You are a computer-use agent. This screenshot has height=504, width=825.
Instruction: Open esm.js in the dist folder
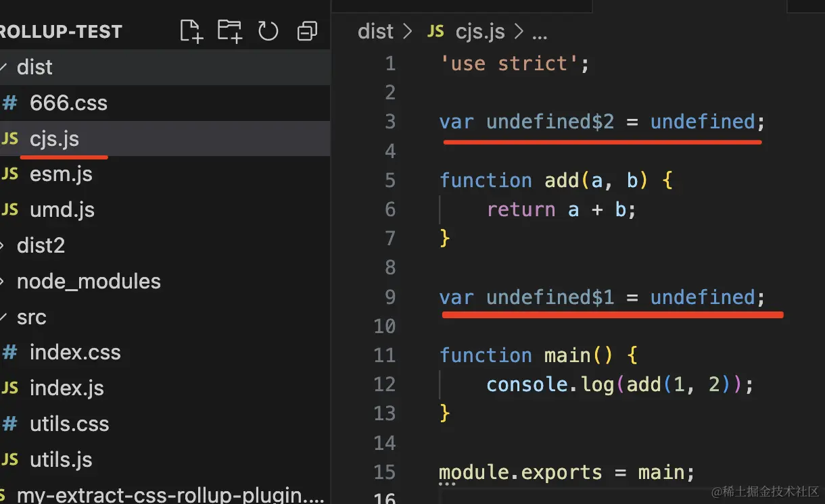click(165, 174)
